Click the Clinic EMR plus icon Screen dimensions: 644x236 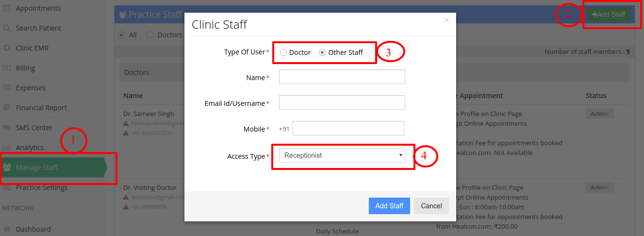(x=7, y=48)
